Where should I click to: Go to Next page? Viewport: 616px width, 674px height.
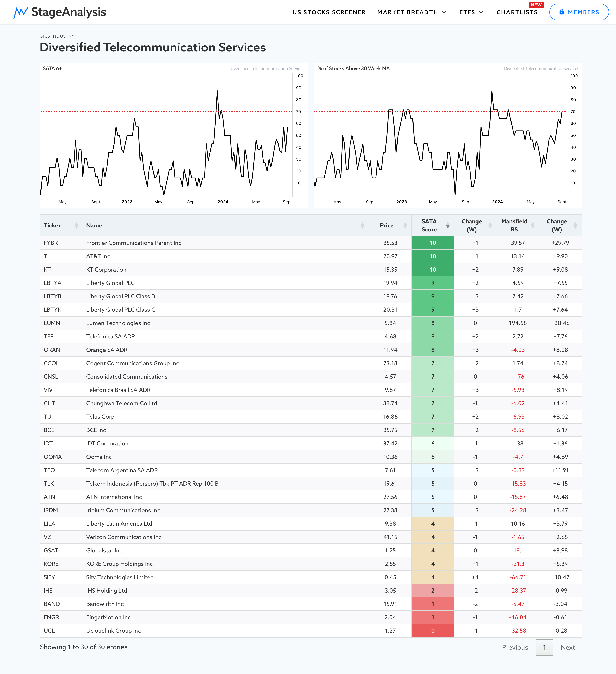568,647
